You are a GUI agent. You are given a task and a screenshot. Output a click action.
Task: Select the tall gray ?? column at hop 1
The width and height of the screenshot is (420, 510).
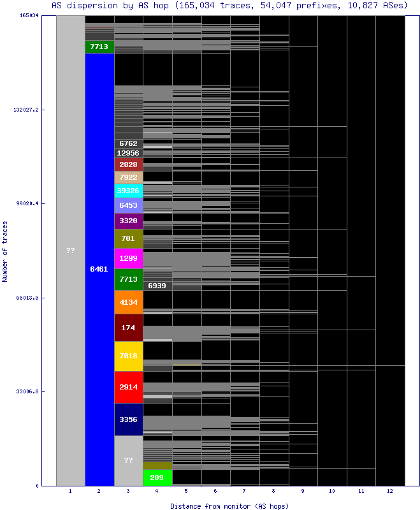[x=70, y=251]
